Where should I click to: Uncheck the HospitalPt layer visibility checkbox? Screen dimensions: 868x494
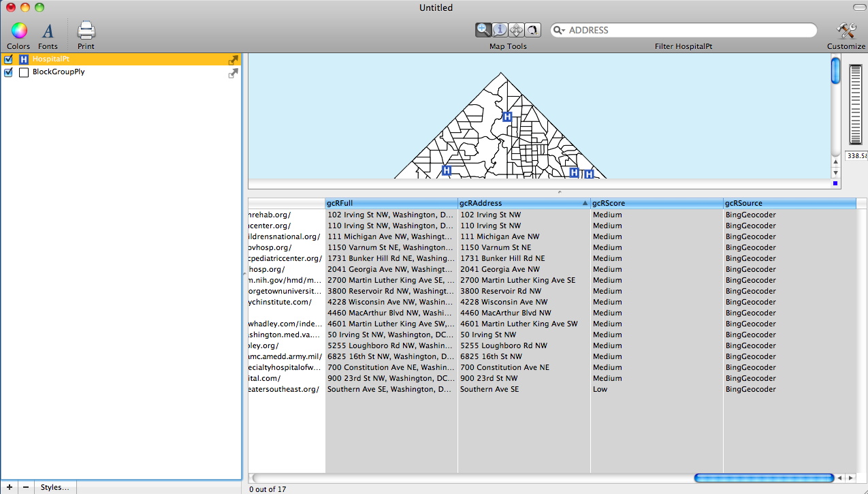[8, 59]
